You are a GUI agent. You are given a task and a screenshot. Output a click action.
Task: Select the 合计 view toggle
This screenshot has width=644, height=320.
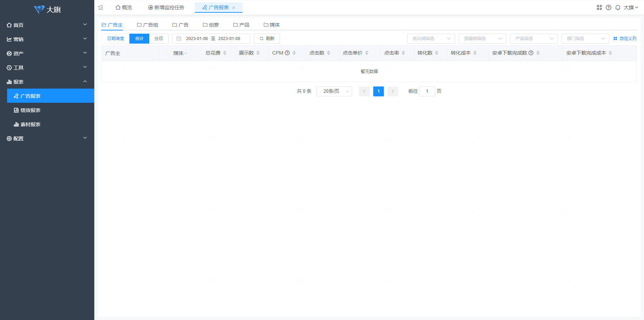[139, 39]
